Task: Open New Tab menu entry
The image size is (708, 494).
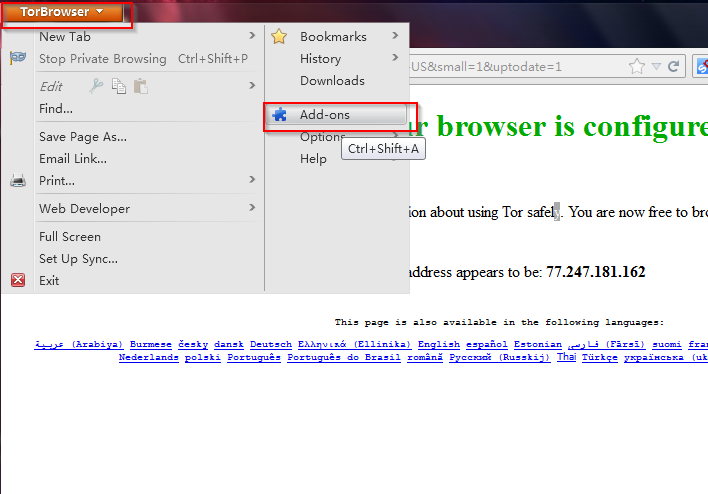Action: tap(65, 37)
